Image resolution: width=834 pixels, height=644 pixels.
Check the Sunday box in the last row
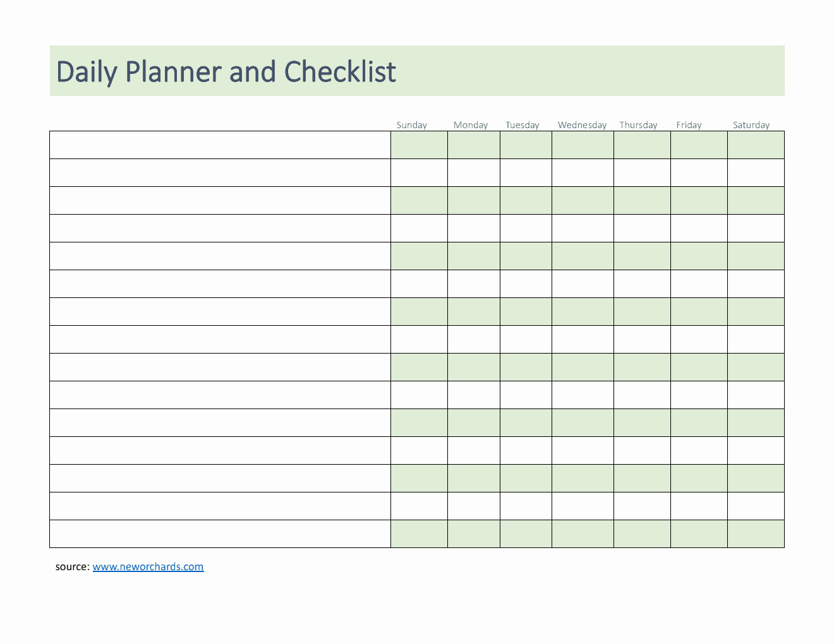pyautogui.click(x=419, y=534)
